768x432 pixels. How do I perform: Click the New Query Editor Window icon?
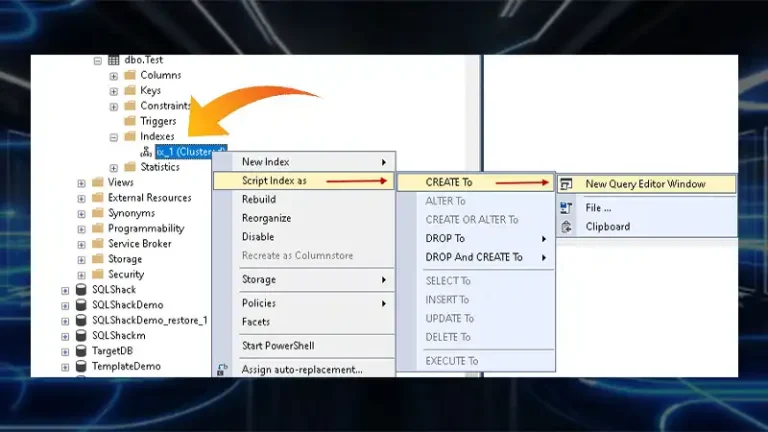coord(566,184)
